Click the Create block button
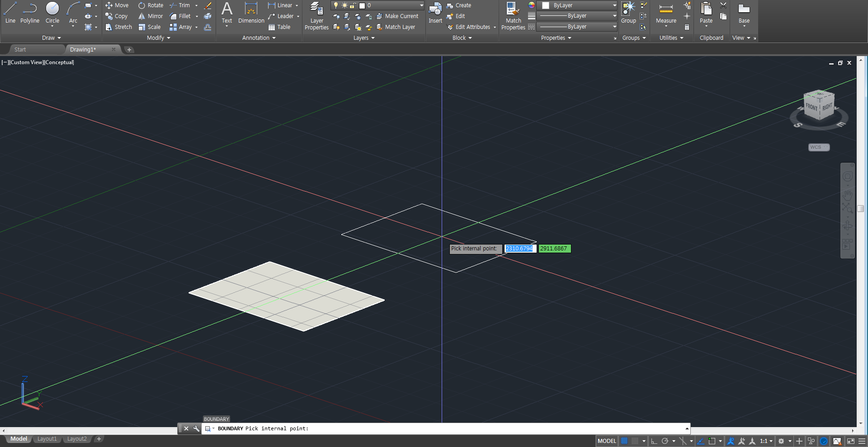The height and width of the screenshot is (447, 868). click(x=459, y=5)
